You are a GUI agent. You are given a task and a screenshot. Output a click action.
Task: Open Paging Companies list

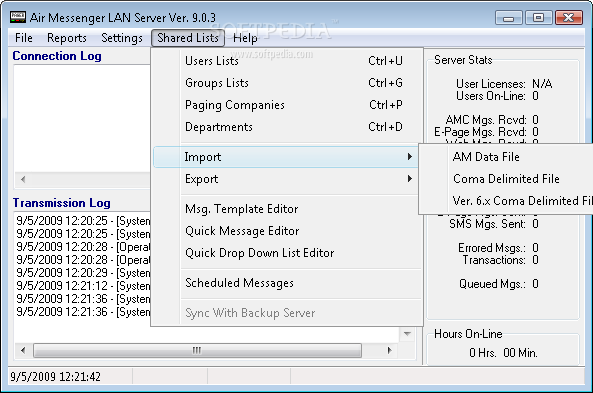(287, 104)
